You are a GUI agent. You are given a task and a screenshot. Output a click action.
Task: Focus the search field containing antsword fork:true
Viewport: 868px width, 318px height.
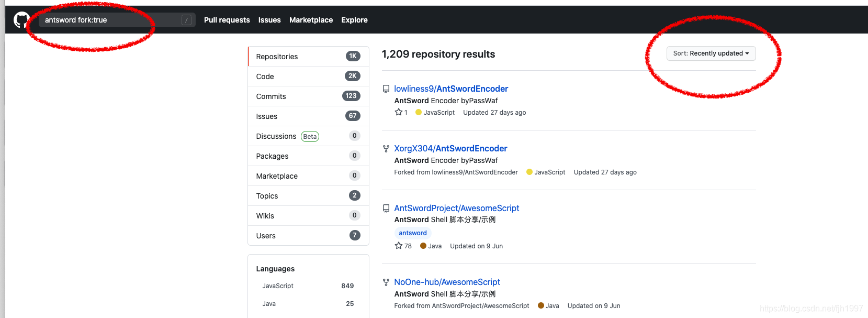(x=110, y=20)
